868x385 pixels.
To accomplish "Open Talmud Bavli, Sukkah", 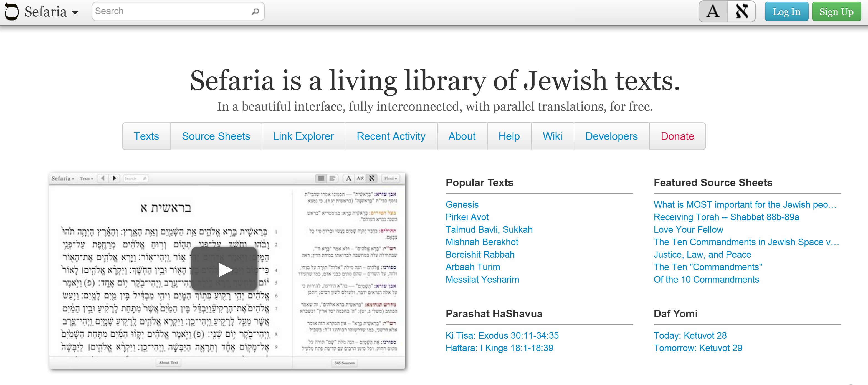I will pos(489,229).
